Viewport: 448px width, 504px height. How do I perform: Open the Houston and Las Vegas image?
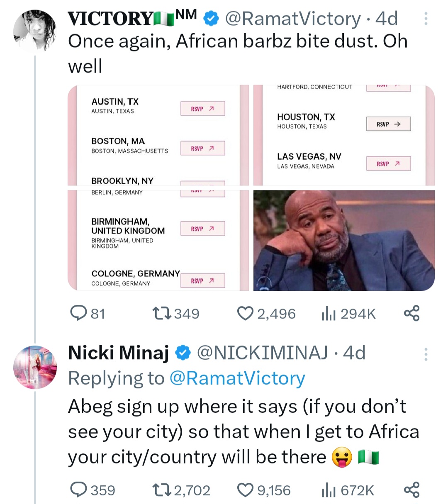coord(344,135)
